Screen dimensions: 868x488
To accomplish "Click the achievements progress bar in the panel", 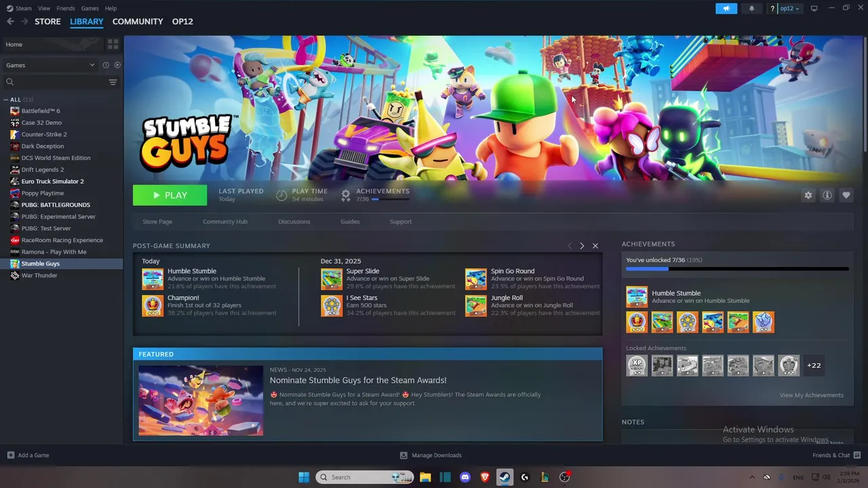I will (x=737, y=269).
